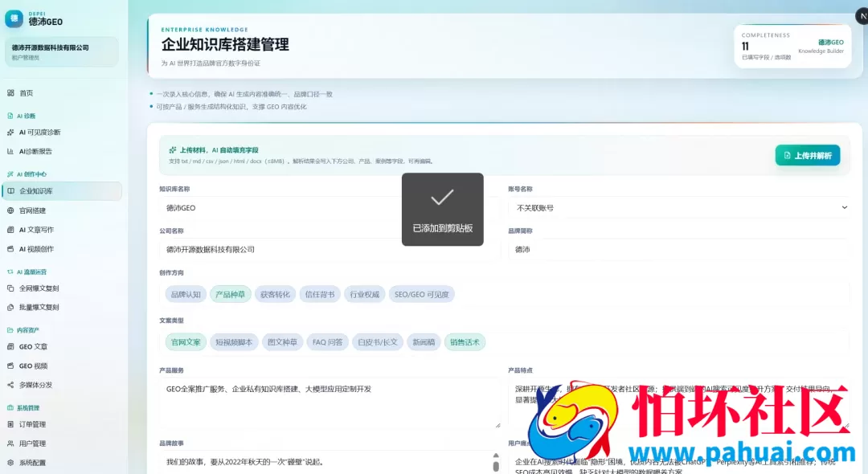Toggle the 销售话术 copy type tag
Image resolution: width=868 pixels, height=474 pixels.
[465, 341]
